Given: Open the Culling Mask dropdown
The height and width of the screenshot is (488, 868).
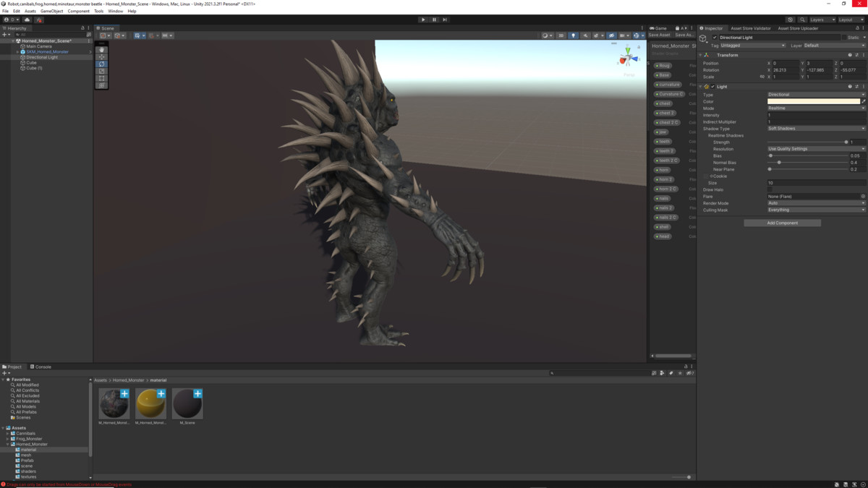Looking at the screenshot, I should pyautogui.click(x=816, y=210).
